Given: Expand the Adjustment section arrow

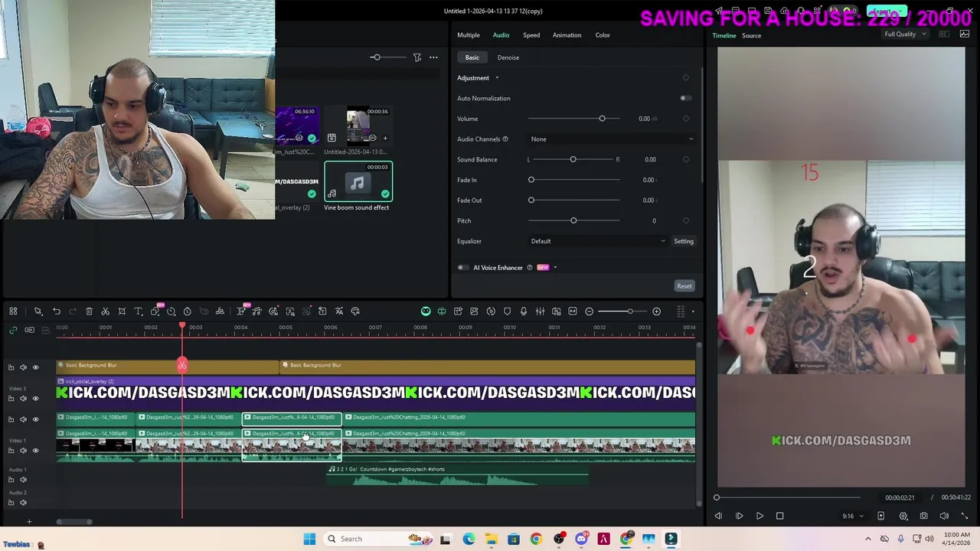Looking at the screenshot, I should (497, 78).
